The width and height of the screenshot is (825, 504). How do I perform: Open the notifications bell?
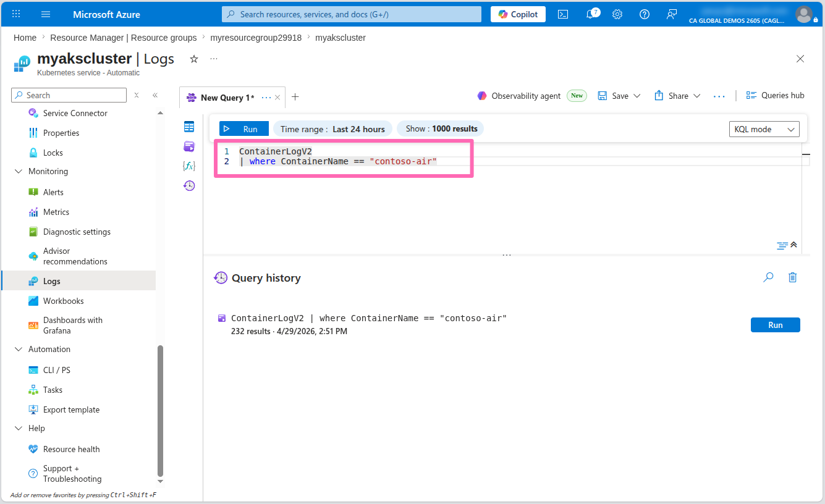(x=591, y=14)
